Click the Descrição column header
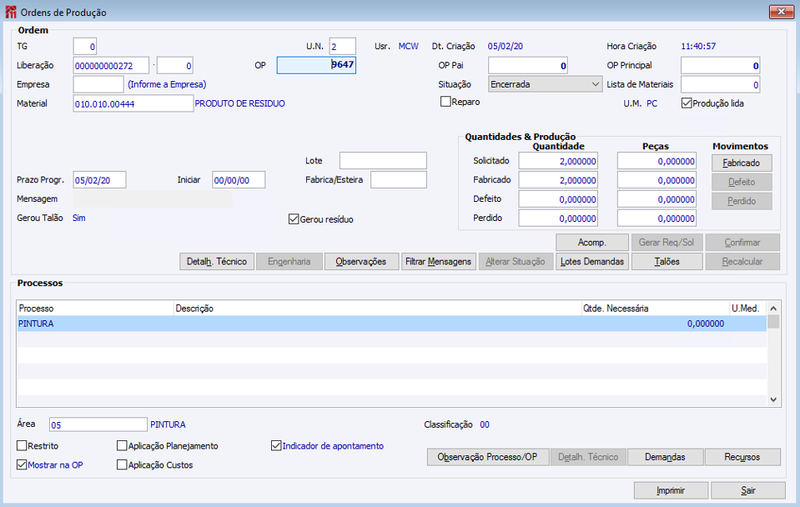 coord(378,308)
